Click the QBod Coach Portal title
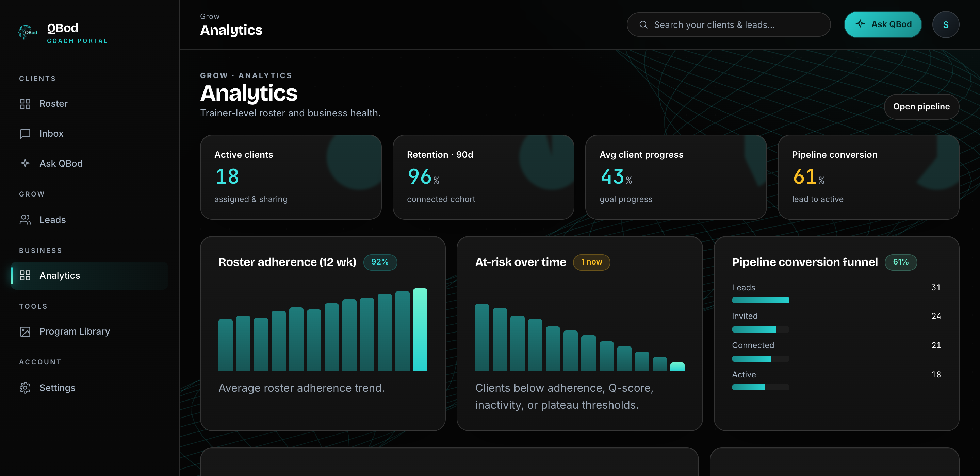The width and height of the screenshot is (980, 476). tap(77, 33)
